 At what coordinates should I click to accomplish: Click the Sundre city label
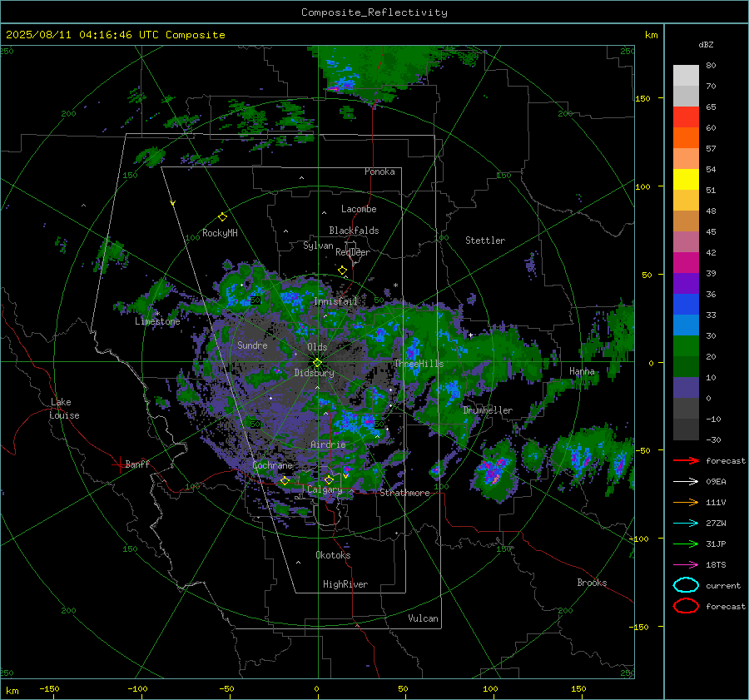[x=252, y=345]
